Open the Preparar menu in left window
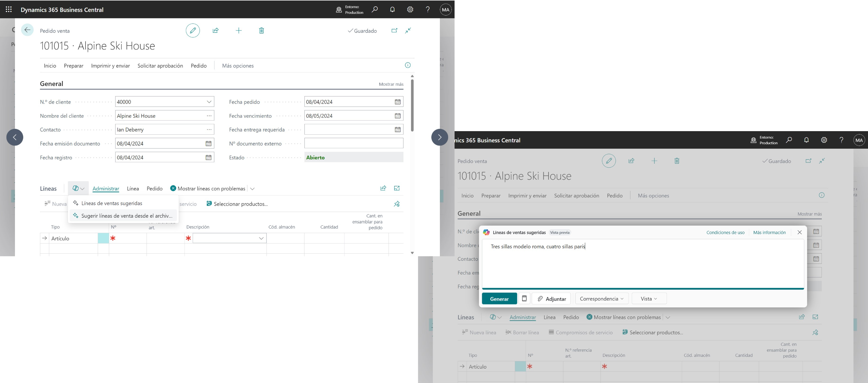 pos(73,66)
